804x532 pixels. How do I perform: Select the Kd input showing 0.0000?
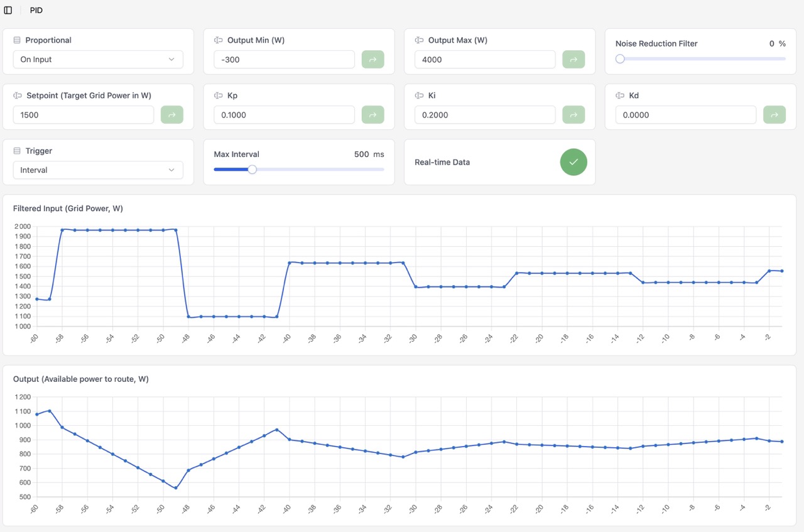pos(686,115)
